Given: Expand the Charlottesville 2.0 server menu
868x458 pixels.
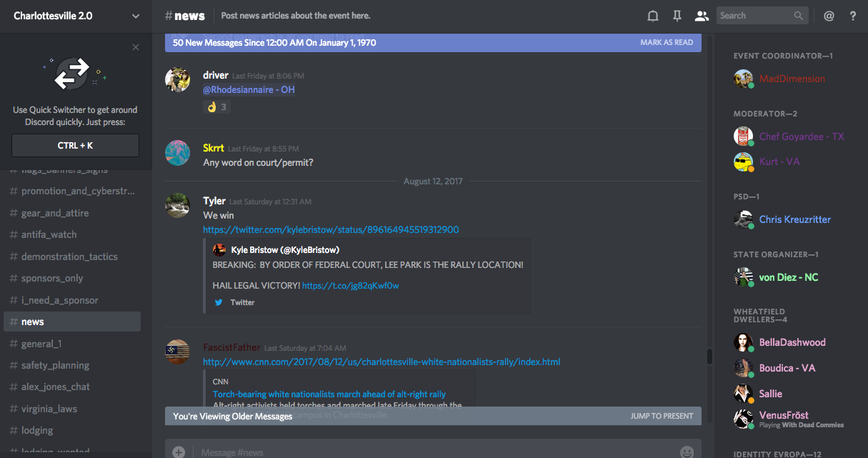Looking at the screenshot, I should click(x=136, y=16).
